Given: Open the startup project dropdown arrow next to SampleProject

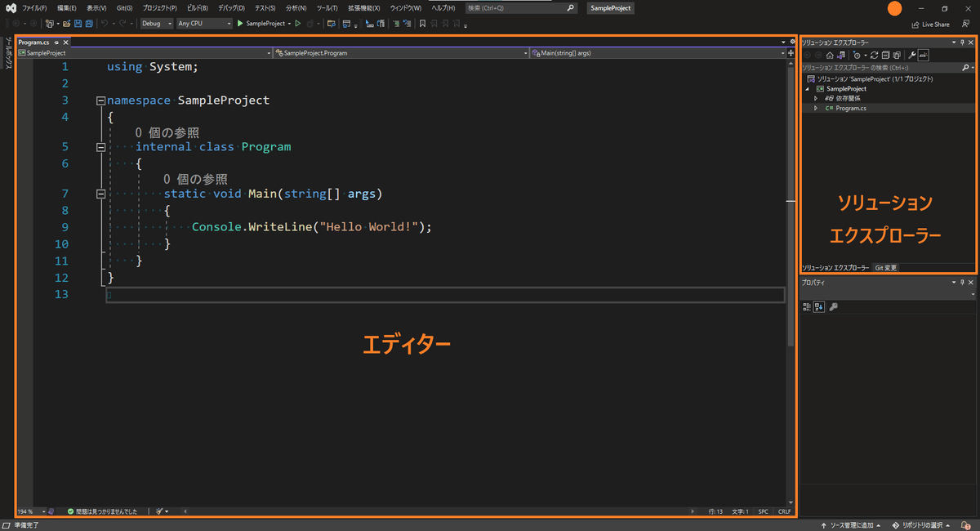Looking at the screenshot, I should pyautogui.click(x=289, y=24).
